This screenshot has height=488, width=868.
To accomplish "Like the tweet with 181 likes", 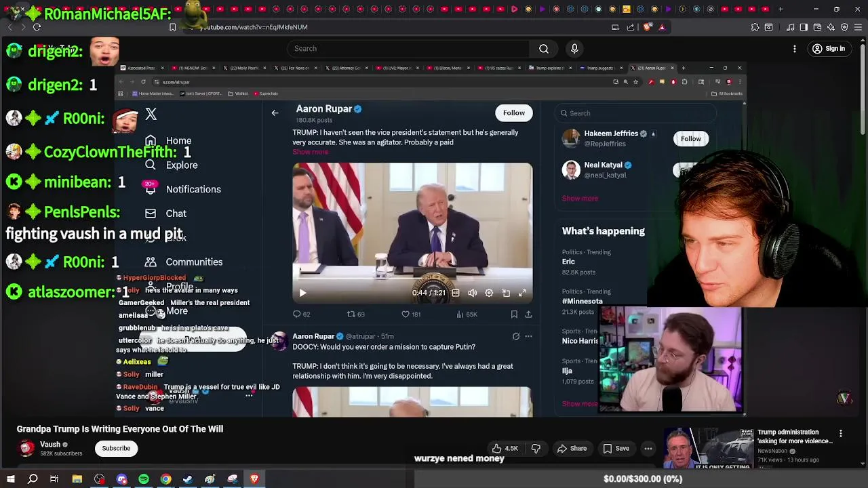I will point(411,314).
